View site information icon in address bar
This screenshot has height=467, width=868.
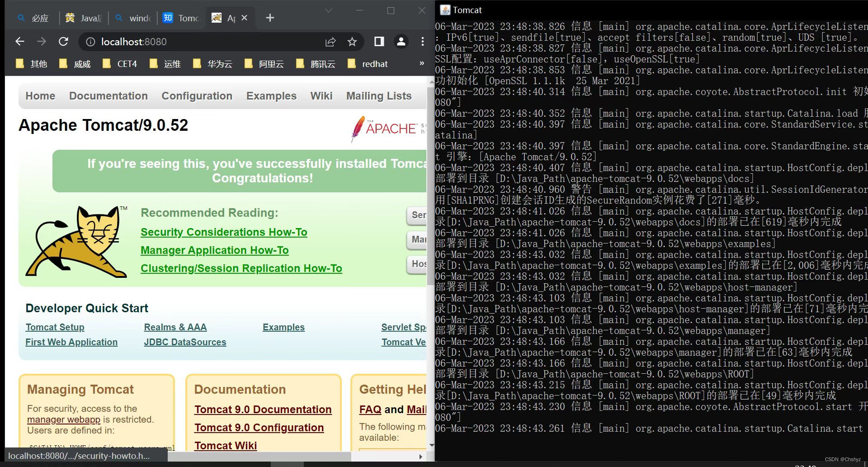91,42
